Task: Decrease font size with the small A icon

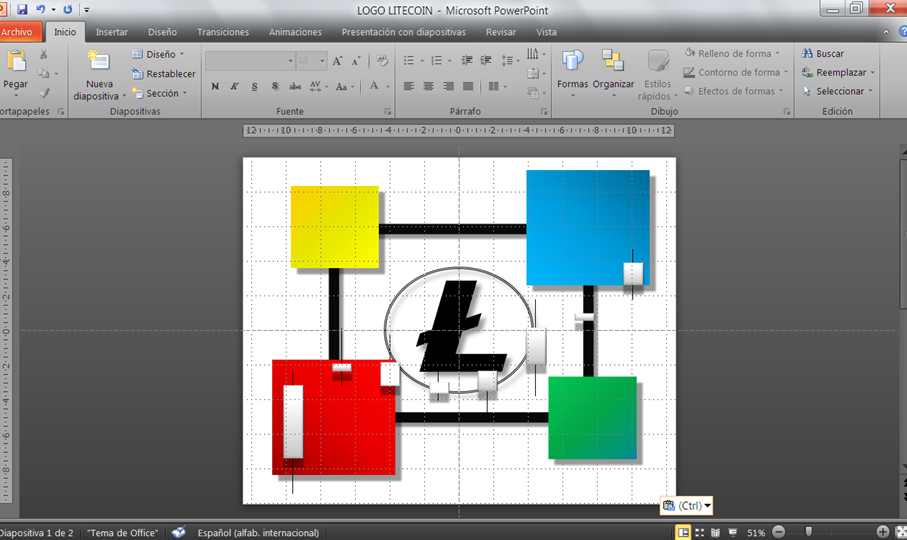Action: [x=356, y=61]
